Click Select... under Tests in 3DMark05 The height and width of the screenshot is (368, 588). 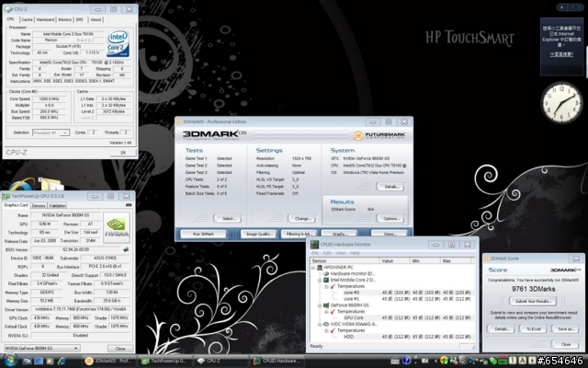[228, 219]
